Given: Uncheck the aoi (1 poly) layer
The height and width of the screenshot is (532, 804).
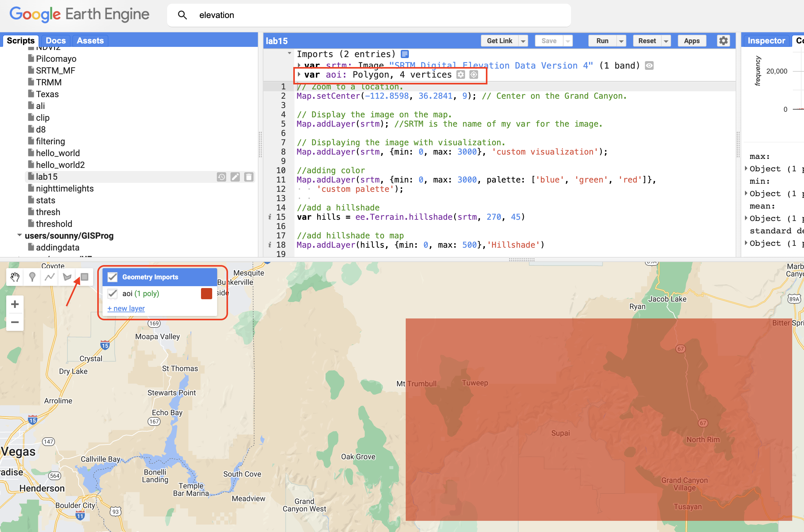Looking at the screenshot, I should point(112,294).
